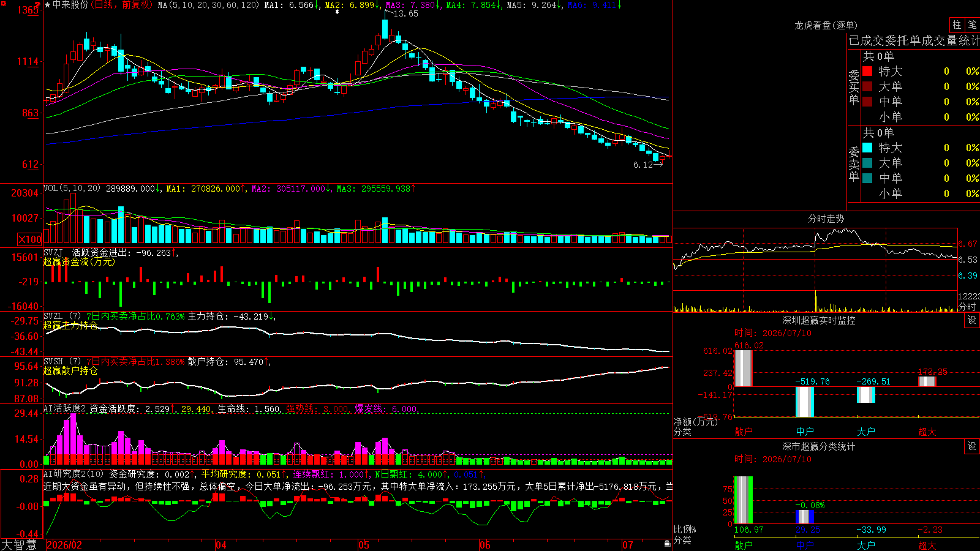This screenshot has height=551, width=980.
Task: Click the 13.65 high price marker
Action: point(405,13)
